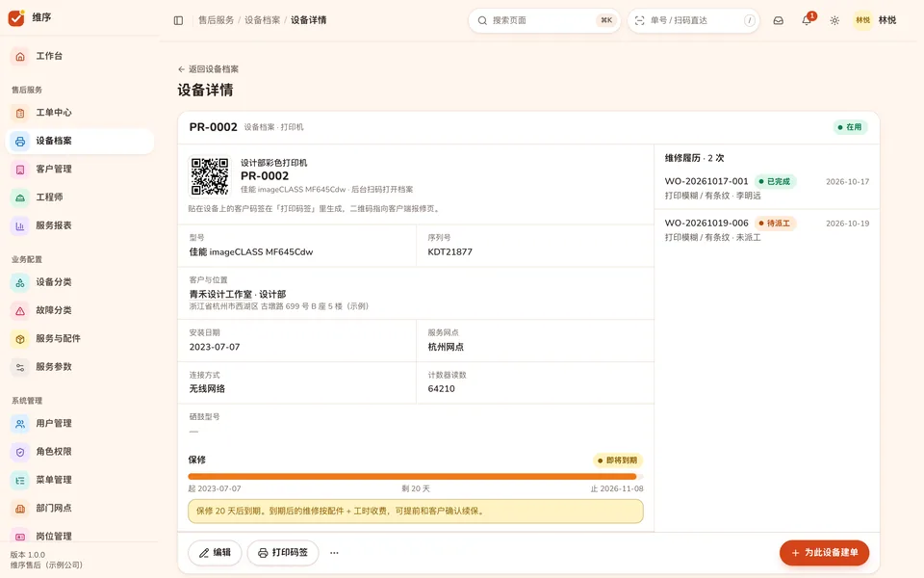Screen dimensions: 924x578
Task: Open 工作台 home icon in sidebar
Action: (20, 57)
